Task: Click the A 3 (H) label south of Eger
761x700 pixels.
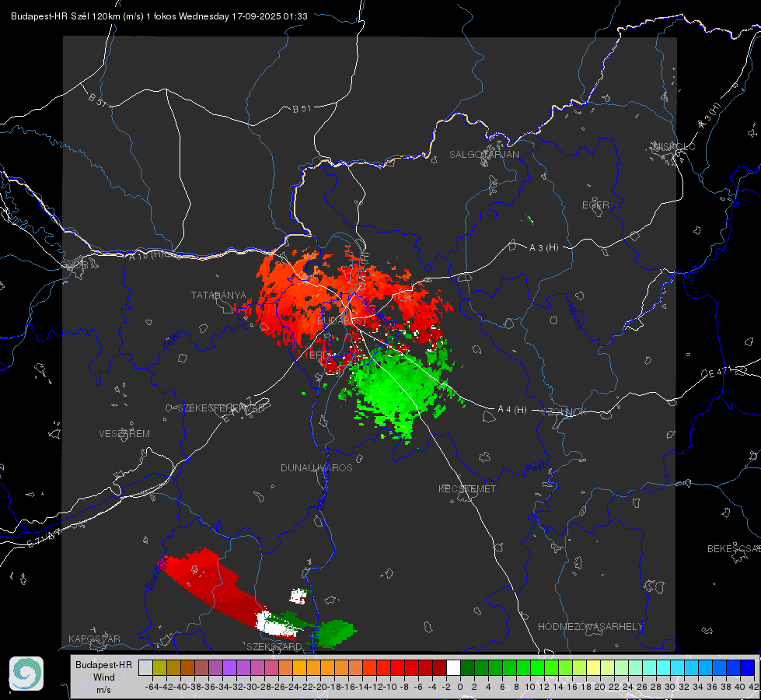Action: (x=543, y=248)
